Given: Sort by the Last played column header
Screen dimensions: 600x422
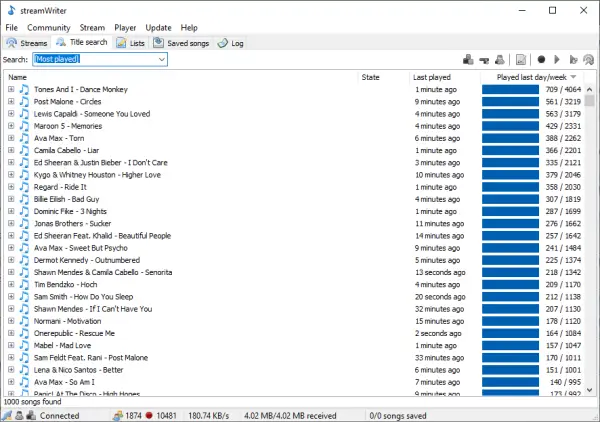Looking at the screenshot, I should [x=432, y=77].
